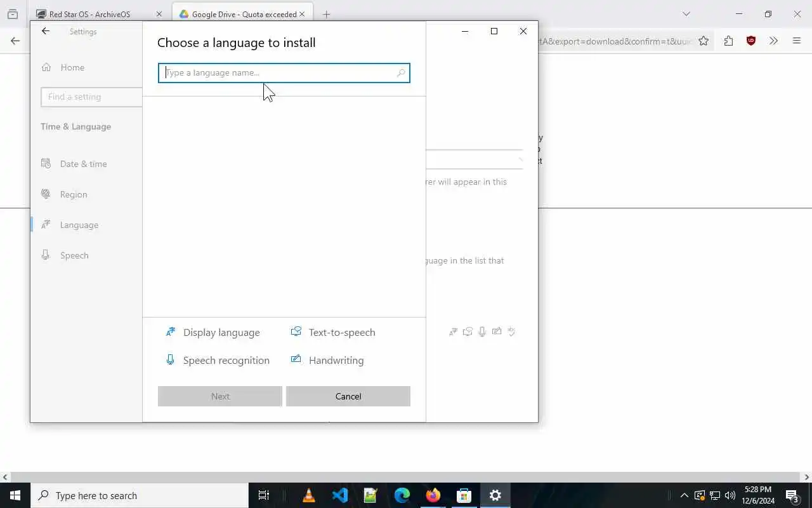Click the Windows Update tray icon
Image resolution: width=812 pixels, height=508 pixels.
coord(700,495)
